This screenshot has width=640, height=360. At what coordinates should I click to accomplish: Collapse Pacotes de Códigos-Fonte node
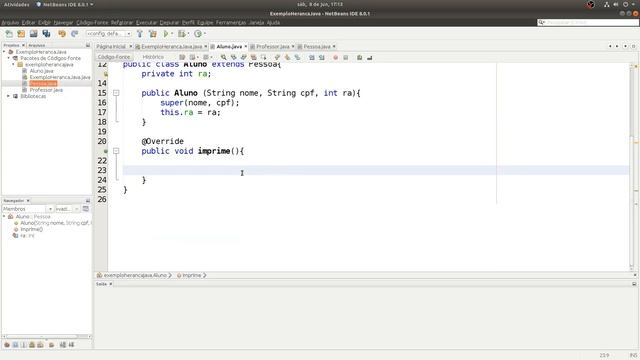coord(9,58)
